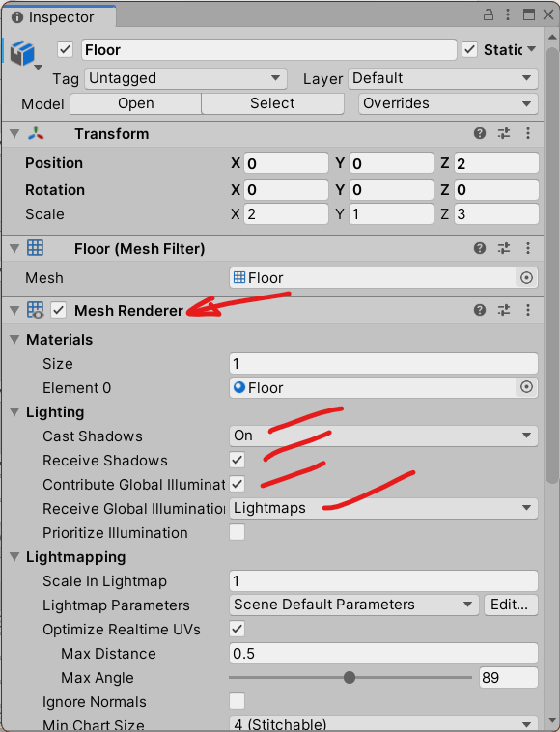Click Scale Z field

pos(496,214)
